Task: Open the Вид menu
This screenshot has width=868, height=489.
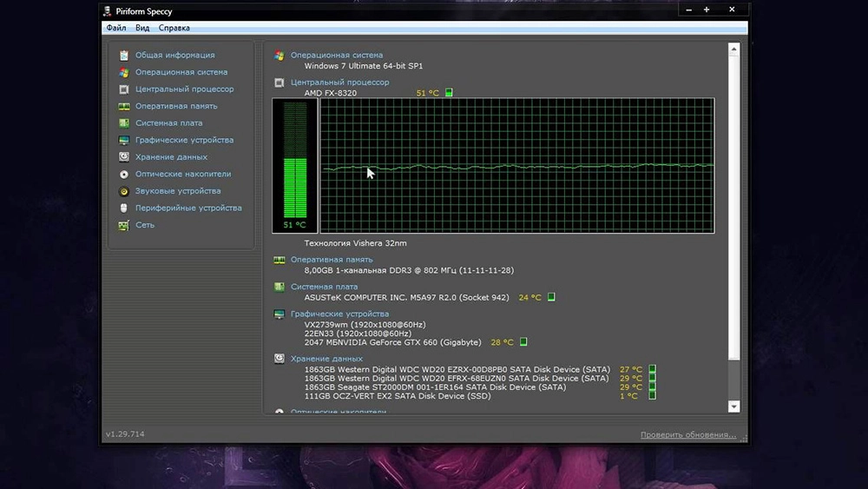Action: coord(142,28)
